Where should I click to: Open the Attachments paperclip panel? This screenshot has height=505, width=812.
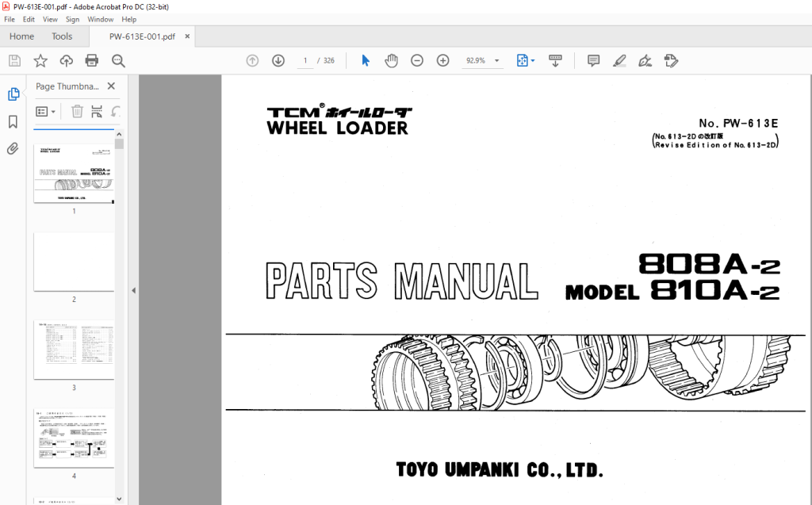(13, 149)
